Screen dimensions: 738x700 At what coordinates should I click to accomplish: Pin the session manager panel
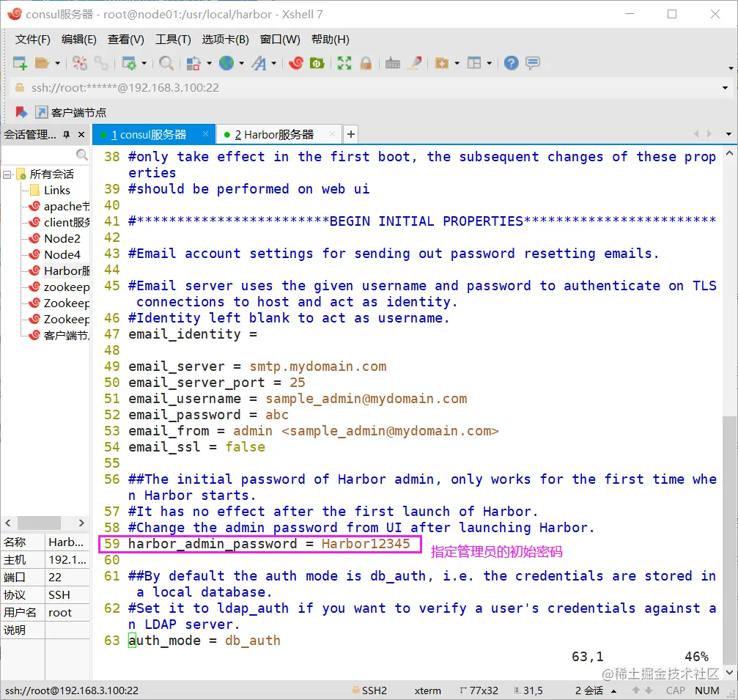(x=67, y=135)
